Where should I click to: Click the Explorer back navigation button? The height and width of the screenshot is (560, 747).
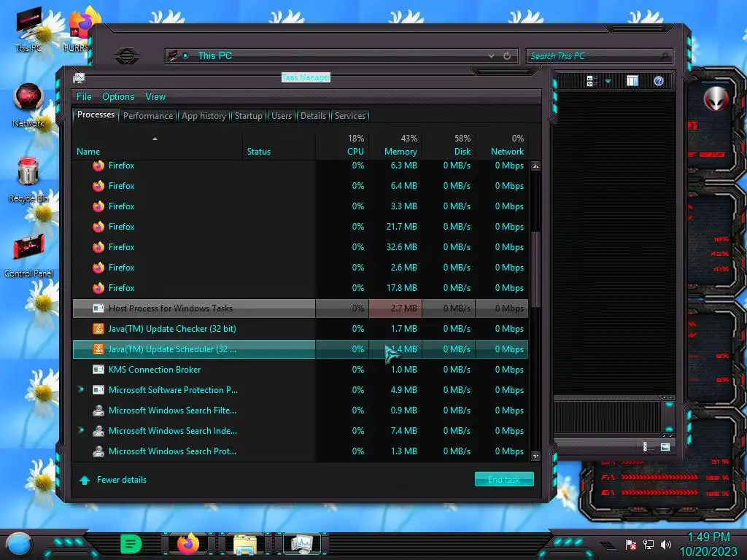[x=127, y=56]
